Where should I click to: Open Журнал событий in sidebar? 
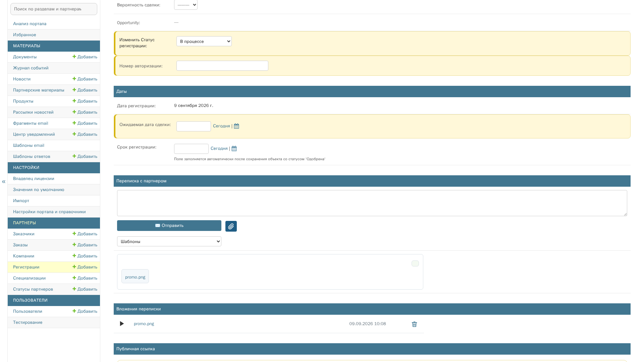pos(31,68)
